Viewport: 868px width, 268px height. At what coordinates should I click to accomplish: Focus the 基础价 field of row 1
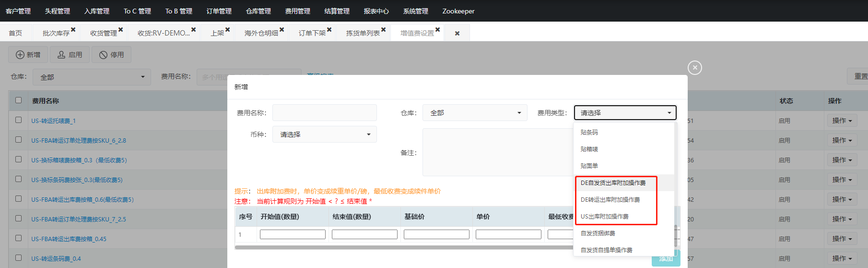436,234
